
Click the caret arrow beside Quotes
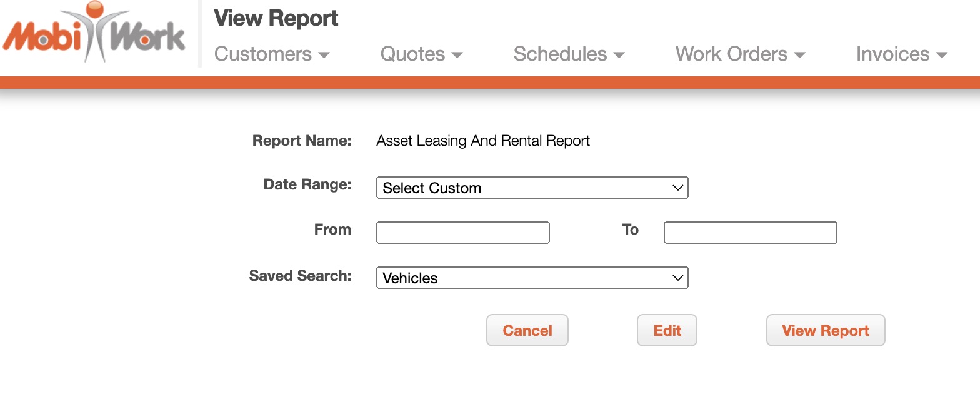tap(457, 55)
